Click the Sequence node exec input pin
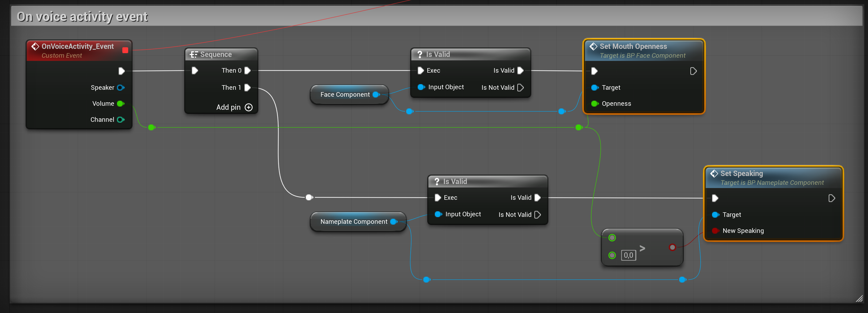This screenshot has width=868, height=313. pyautogui.click(x=194, y=71)
